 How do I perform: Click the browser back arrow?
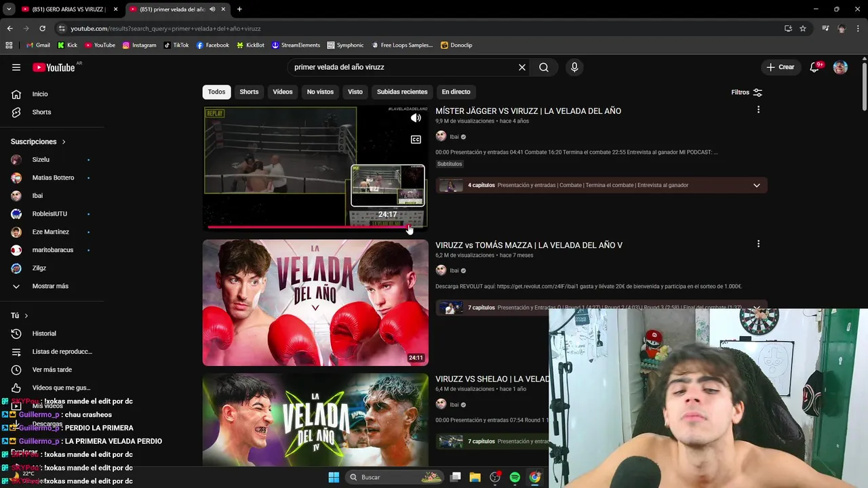[x=9, y=28]
